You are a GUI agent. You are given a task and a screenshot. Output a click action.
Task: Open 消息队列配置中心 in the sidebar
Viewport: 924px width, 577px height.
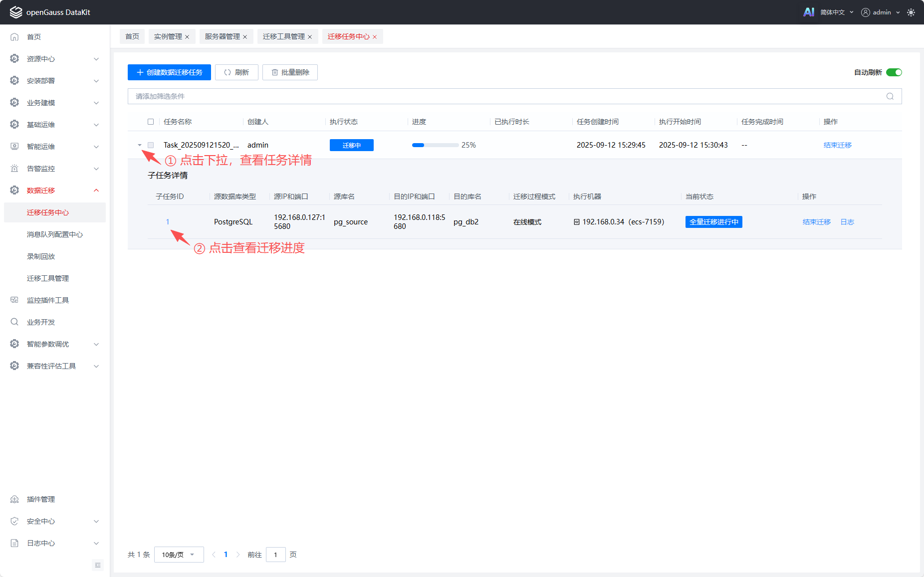tap(55, 234)
